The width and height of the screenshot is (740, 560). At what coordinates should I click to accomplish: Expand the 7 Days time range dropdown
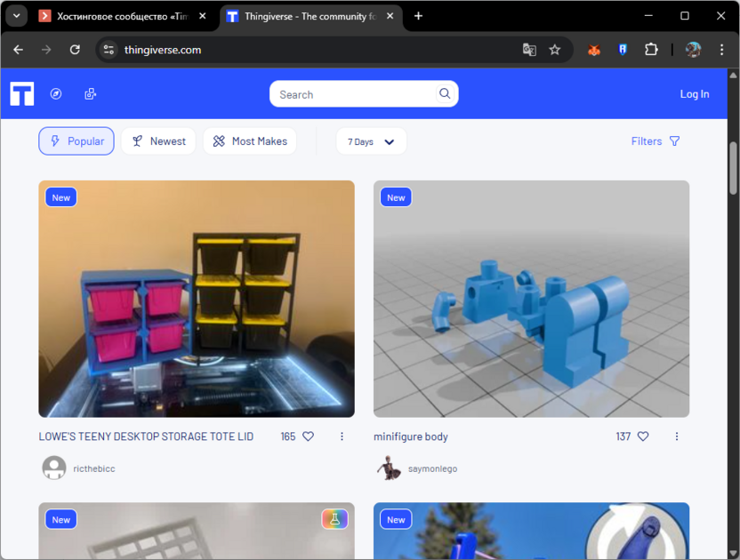(x=371, y=141)
